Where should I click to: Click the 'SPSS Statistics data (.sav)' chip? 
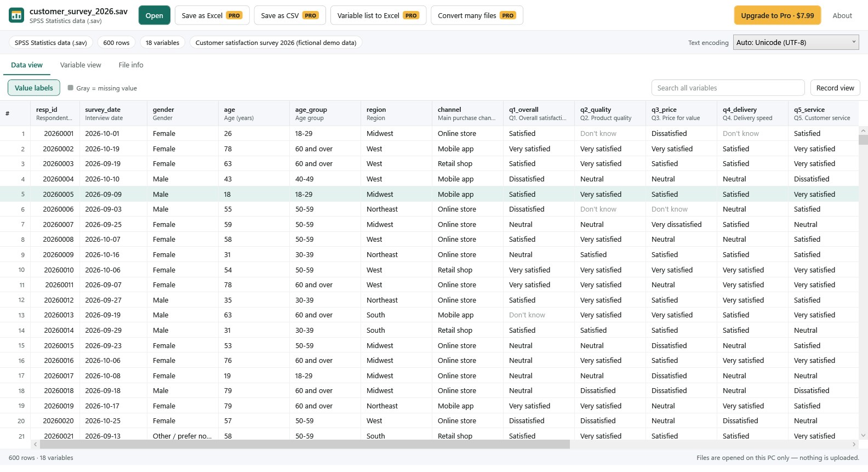click(x=51, y=43)
